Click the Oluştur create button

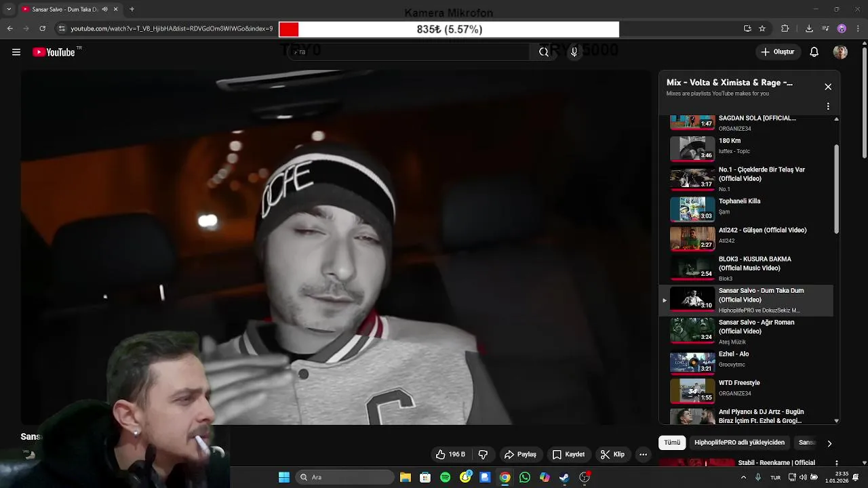(x=778, y=52)
